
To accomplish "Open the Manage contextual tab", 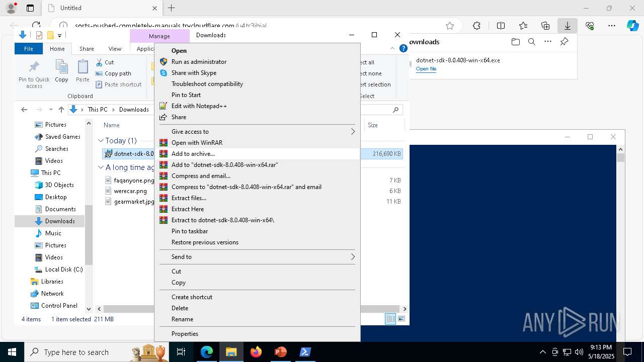I will click(x=159, y=36).
